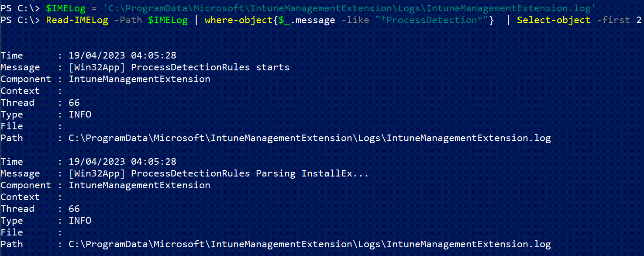Click the first record's log file path value
This screenshot has height=256, width=644.
coord(310,138)
